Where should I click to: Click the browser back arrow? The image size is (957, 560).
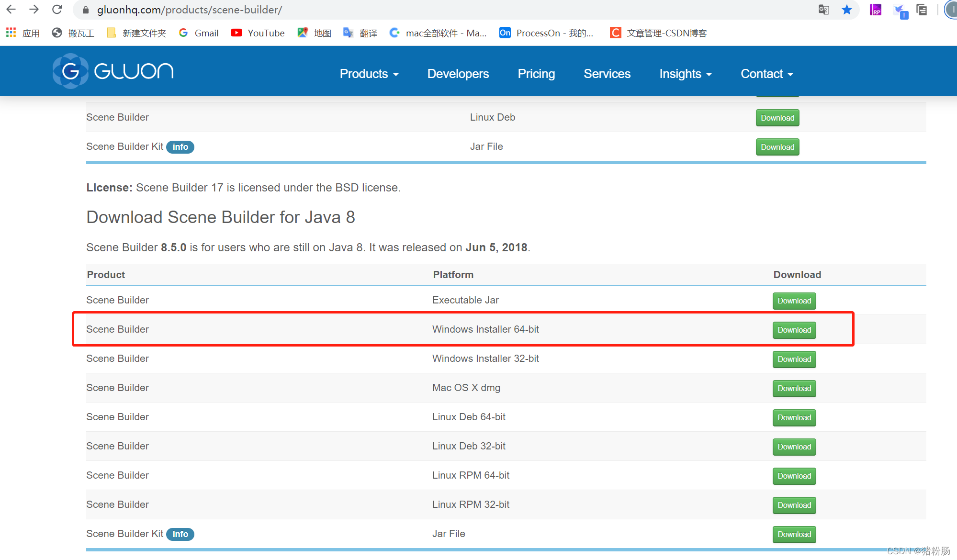pos(11,10)
